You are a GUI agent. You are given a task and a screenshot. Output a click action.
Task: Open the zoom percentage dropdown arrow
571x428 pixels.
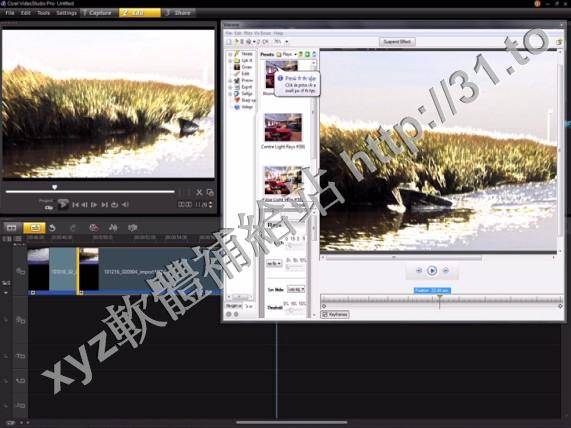tap(287, 42)
